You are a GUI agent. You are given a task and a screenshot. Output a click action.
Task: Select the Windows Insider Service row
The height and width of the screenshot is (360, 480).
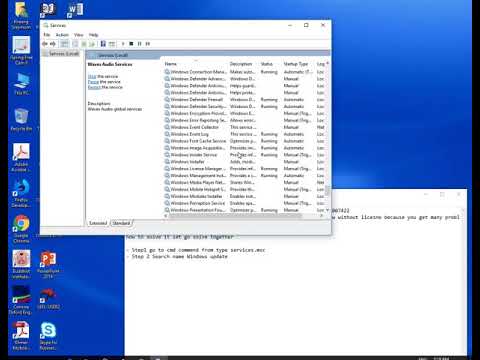click(244, 155)
